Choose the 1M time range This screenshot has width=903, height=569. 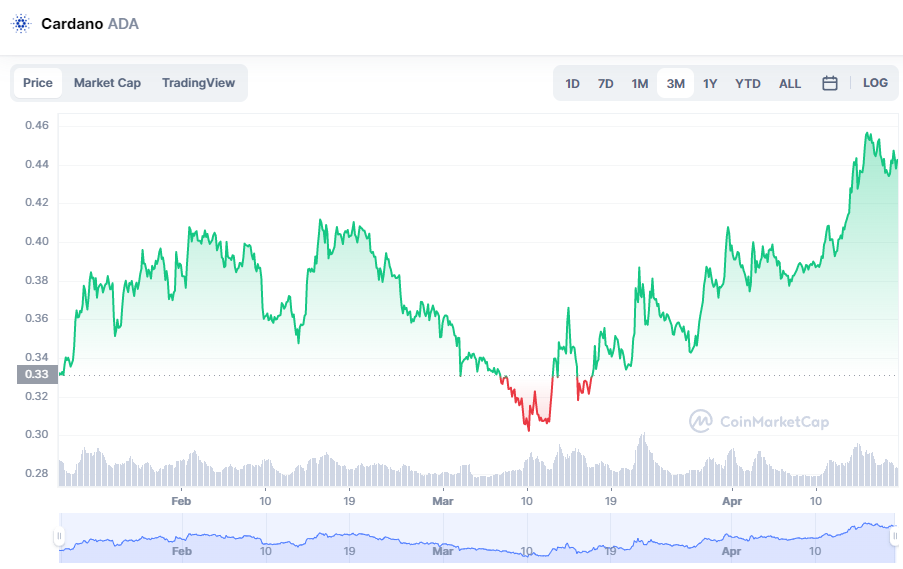point(640,84)
